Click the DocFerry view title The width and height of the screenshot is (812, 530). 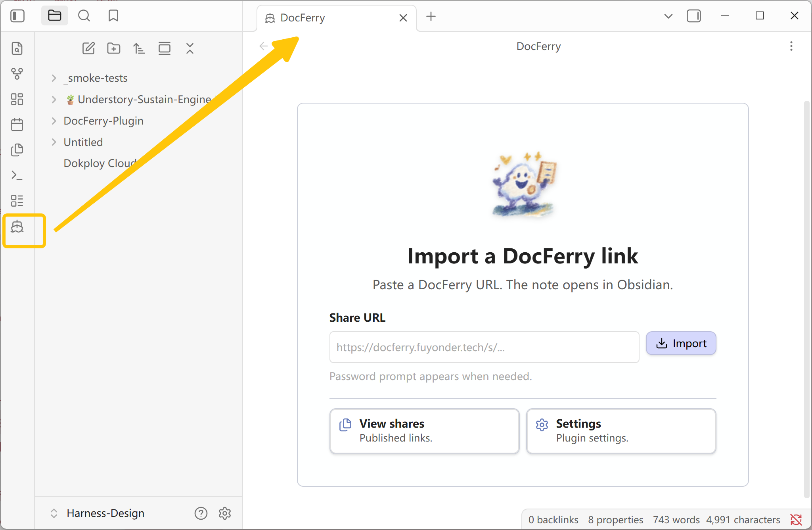coord(538,46)
